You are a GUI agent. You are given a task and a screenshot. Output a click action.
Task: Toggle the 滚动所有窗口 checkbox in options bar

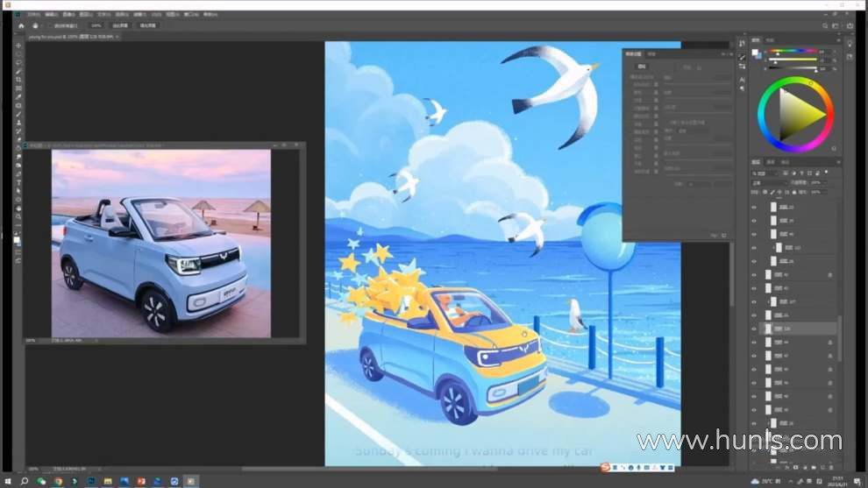coord(49,25)
